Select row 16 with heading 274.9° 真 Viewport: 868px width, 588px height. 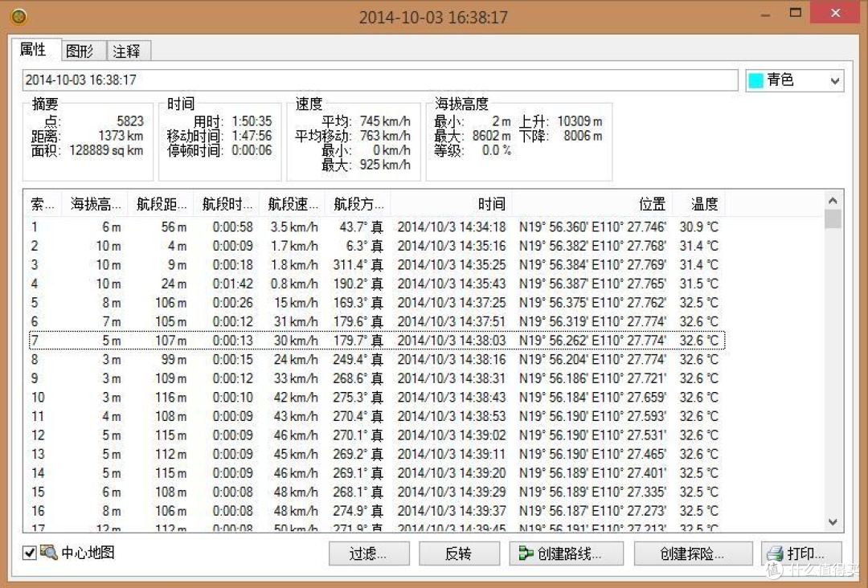tap(376, 511)
